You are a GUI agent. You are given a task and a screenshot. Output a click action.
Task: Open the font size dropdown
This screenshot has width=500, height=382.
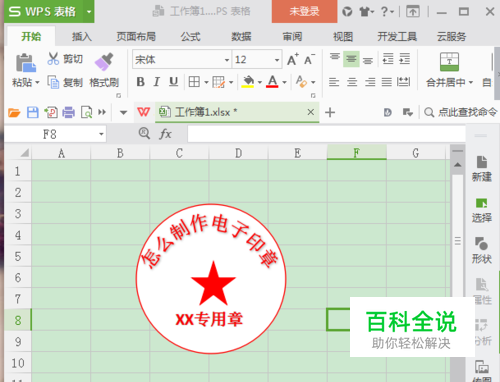(x=277, y=60)
